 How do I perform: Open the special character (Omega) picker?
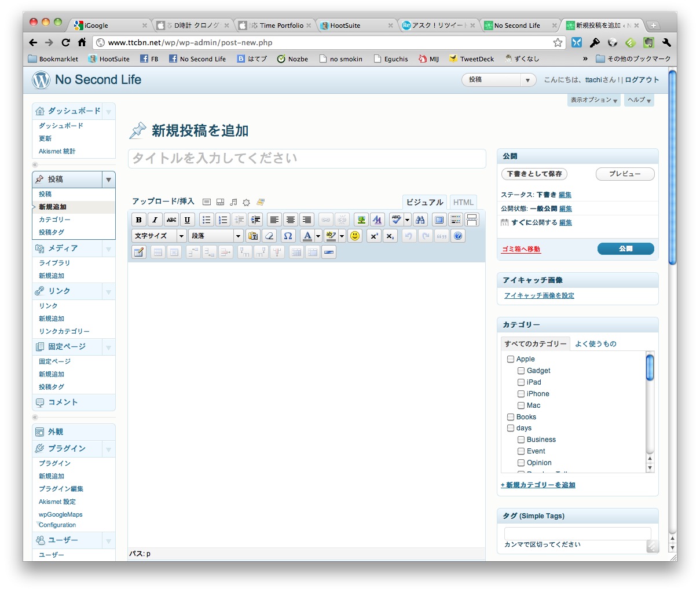(288, 236)
